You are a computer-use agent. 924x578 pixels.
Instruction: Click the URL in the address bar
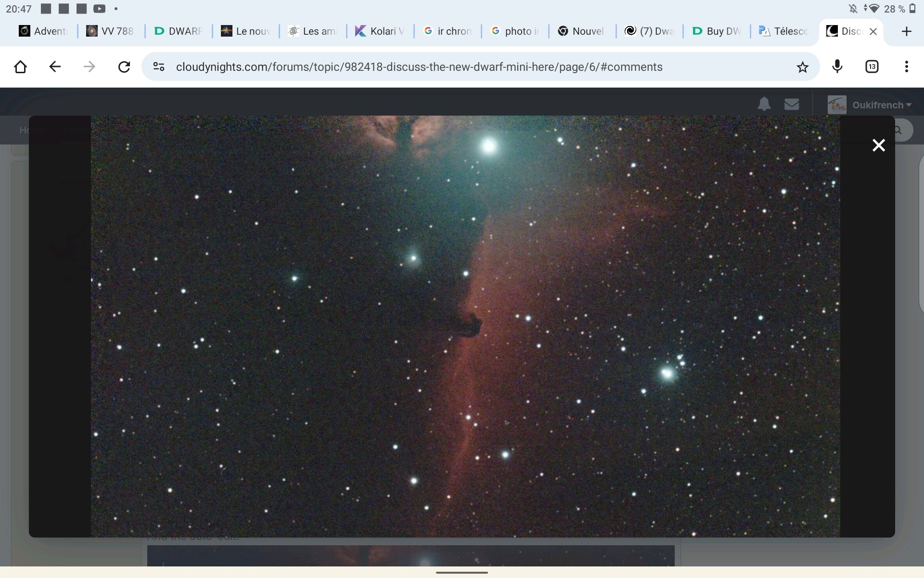coord(419,67)
